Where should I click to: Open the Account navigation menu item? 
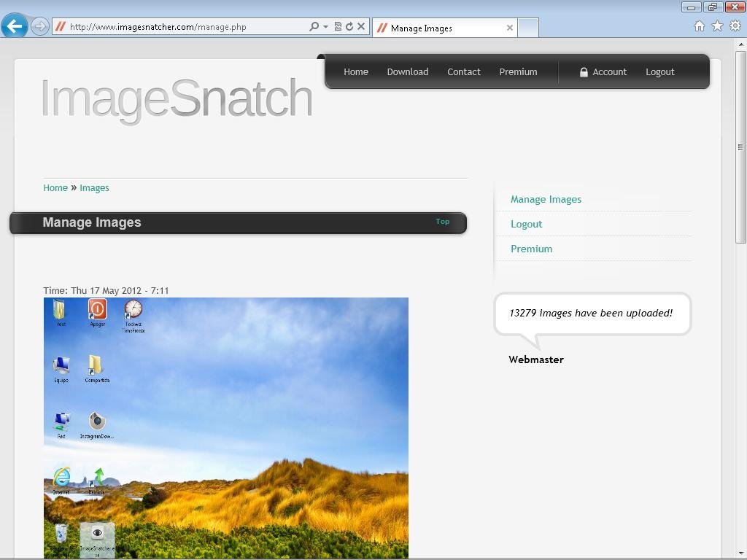pos(609,72)
